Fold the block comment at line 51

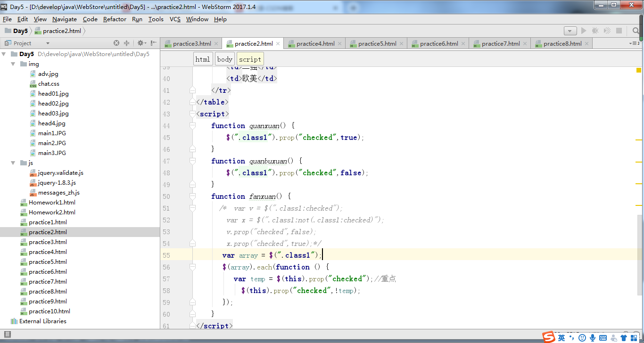[x=192, y=208]
